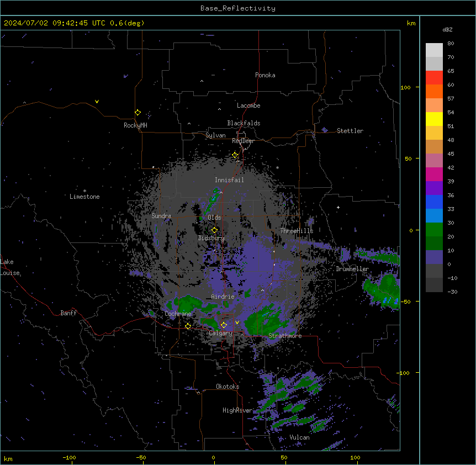
Task: Click the Lacombe town label
Action: tap(248, 105)
